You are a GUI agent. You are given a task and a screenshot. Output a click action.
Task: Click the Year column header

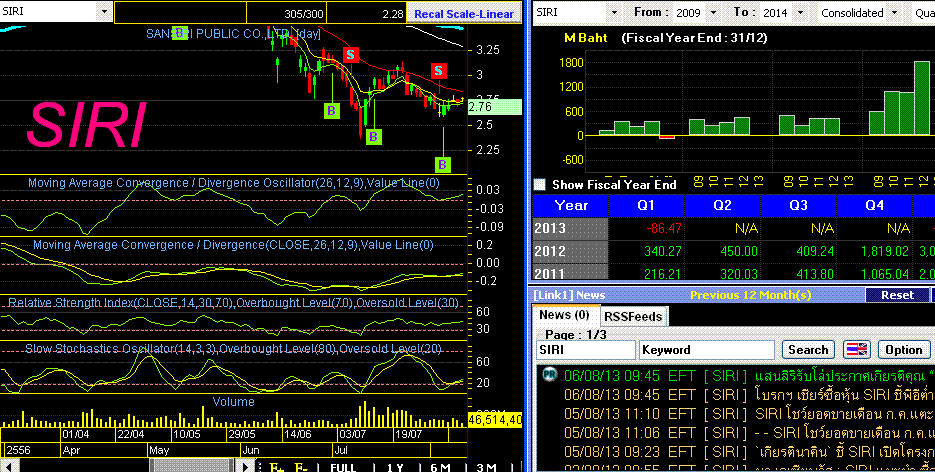(x=571, y=206)
